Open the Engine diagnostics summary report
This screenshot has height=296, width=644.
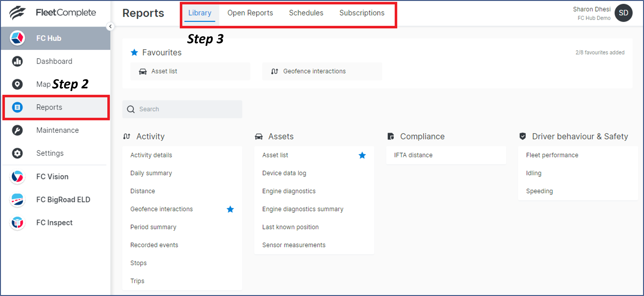click(x=302, y=209)
